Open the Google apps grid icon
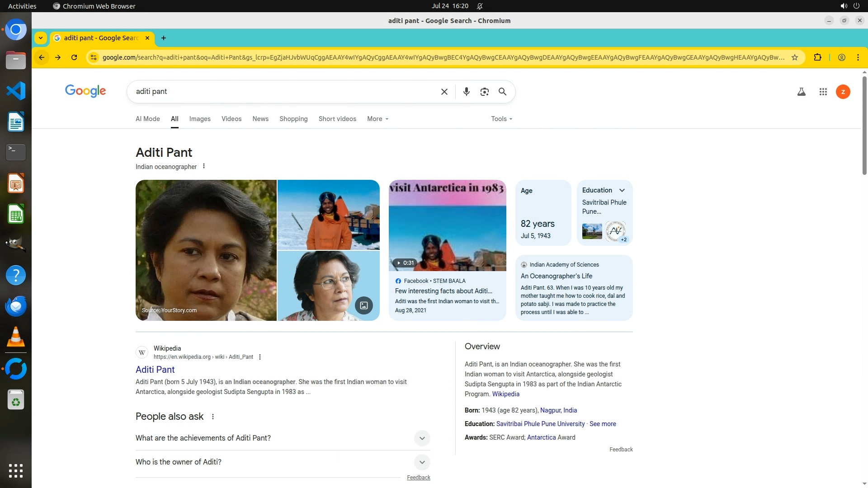The image size is (868, 488). 823,92
